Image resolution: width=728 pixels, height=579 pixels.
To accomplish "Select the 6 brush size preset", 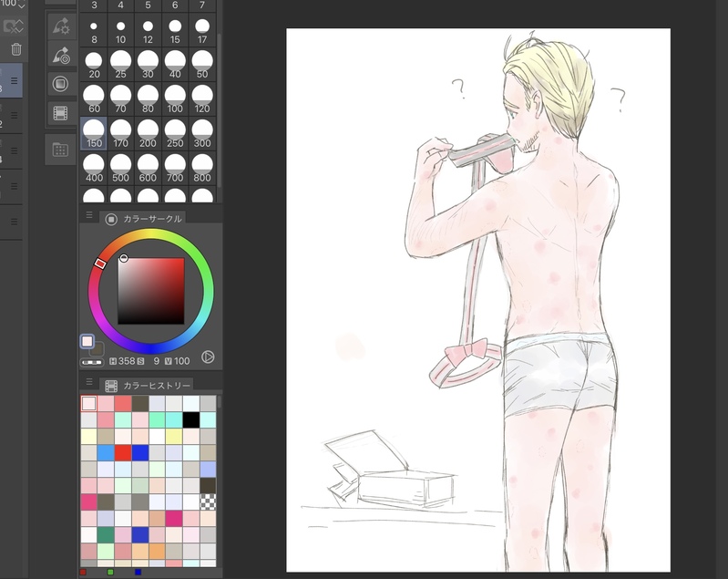I will (x=175, y=5).
